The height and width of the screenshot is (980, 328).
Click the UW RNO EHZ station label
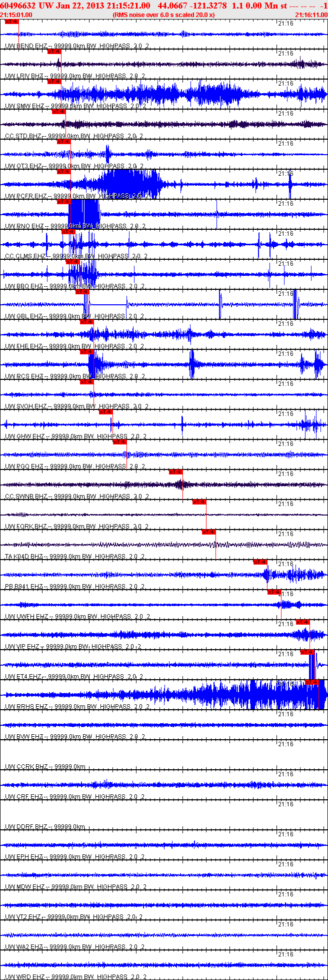pyautogui.click(x=75, y=226)
